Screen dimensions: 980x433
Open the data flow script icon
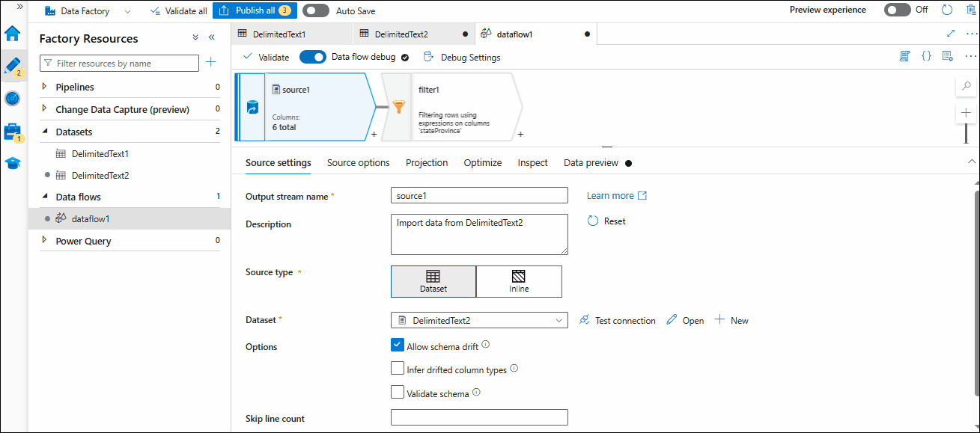[904, 56]
